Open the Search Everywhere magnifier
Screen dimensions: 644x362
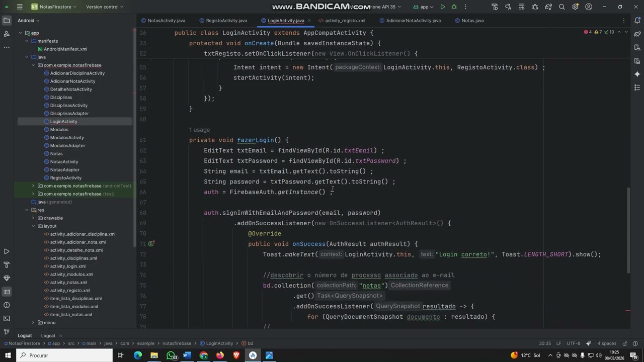pyautogui.click(x=561, y=7)
